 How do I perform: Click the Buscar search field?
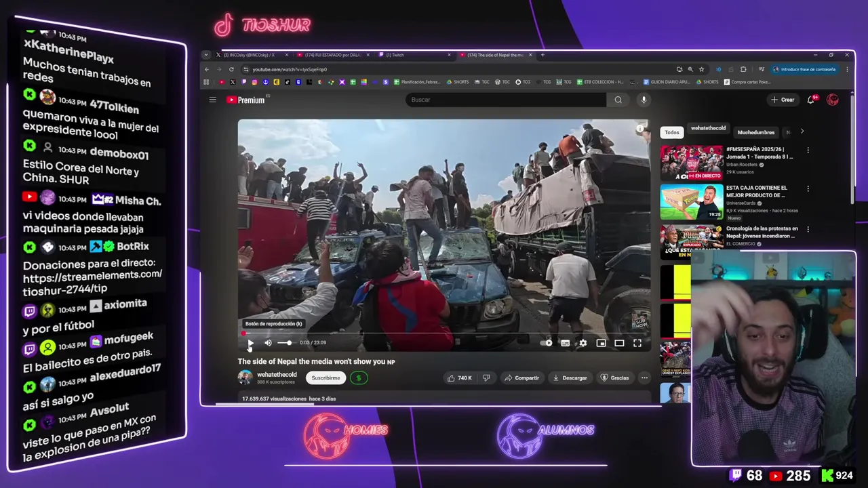point(506,100)
